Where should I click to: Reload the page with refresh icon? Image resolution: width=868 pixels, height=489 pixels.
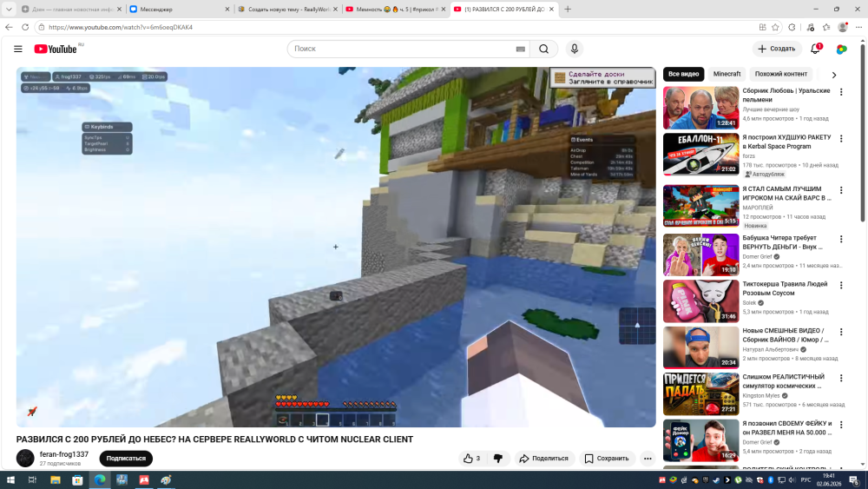click(25, 27)
